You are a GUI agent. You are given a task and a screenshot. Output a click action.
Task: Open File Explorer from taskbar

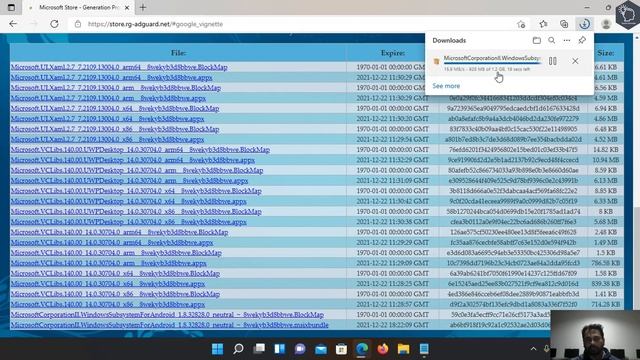point(403,349)
